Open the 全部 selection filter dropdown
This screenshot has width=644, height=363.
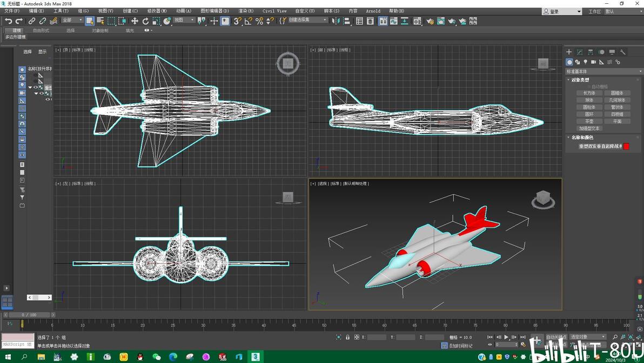[72, 20]
